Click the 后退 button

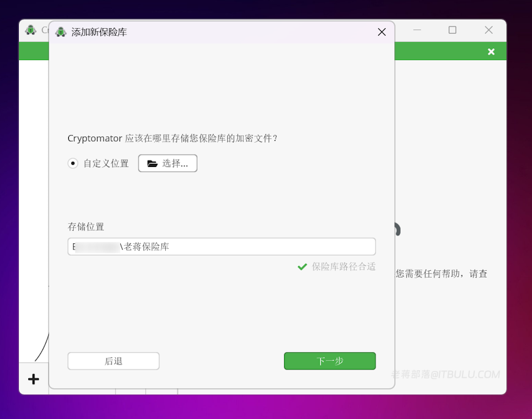(113, 361)
